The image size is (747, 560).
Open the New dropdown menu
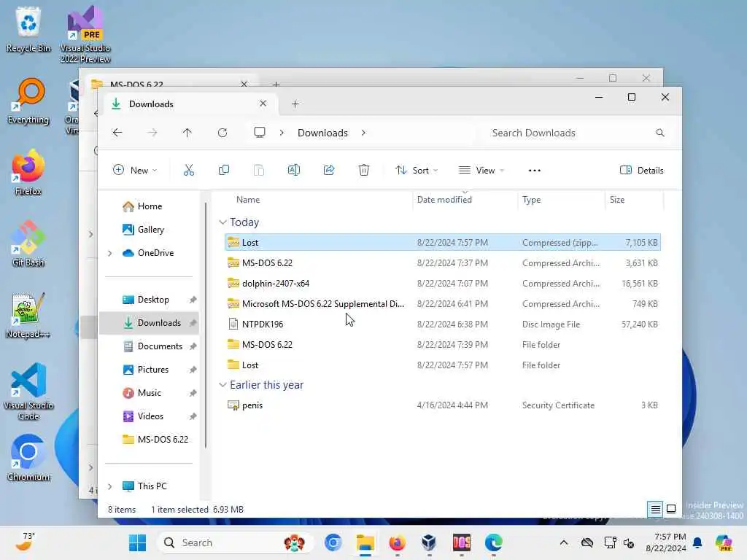(x=135, y=170)
